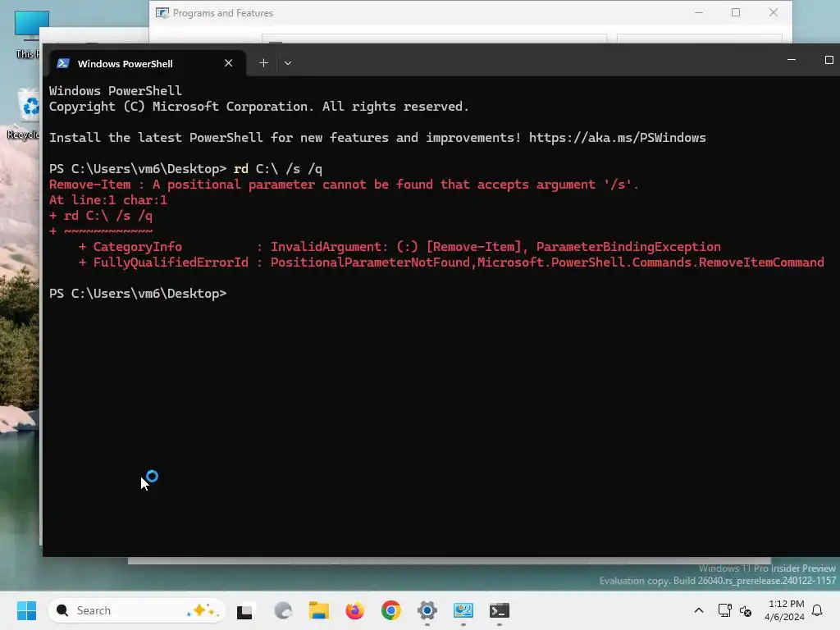Launch Google Chrome from the taskbar
840x630 pixels.
(391, 610)
